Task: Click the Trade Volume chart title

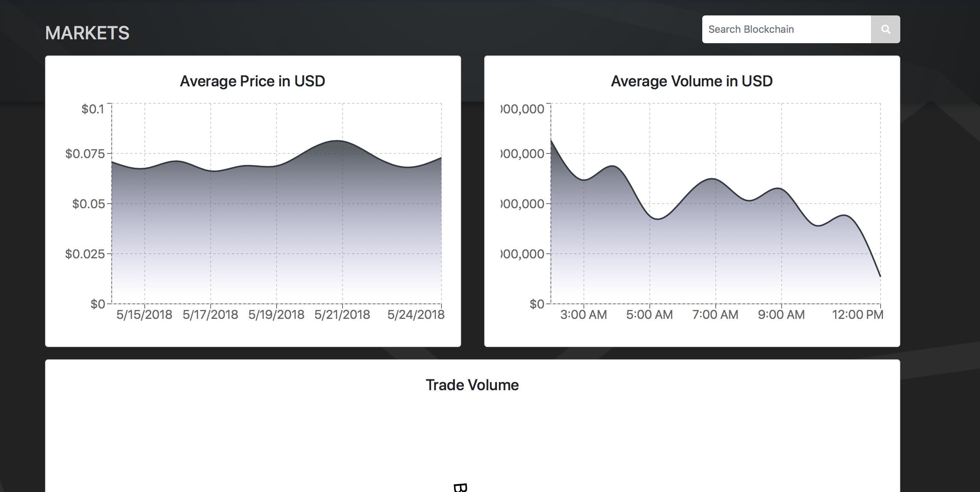Action: tap(472, 385)
